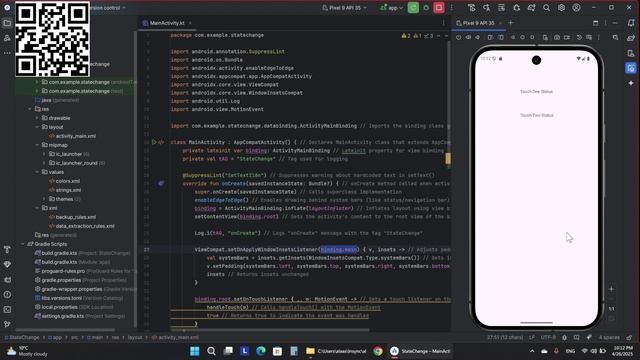Open the Build hammer tool window
Image resolution: width=640 pixels, height=360 pixels.
click(x=7, y=249)
